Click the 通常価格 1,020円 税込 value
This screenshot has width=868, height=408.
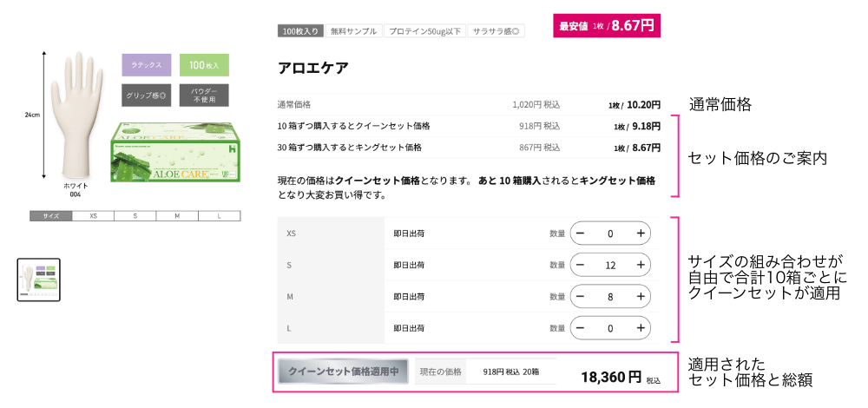pos(536,104)
